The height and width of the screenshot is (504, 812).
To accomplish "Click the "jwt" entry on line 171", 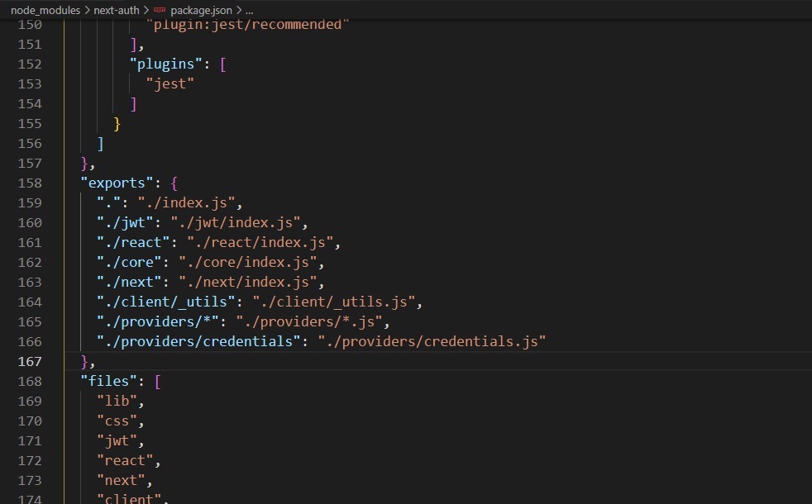I will coord(117,441).
